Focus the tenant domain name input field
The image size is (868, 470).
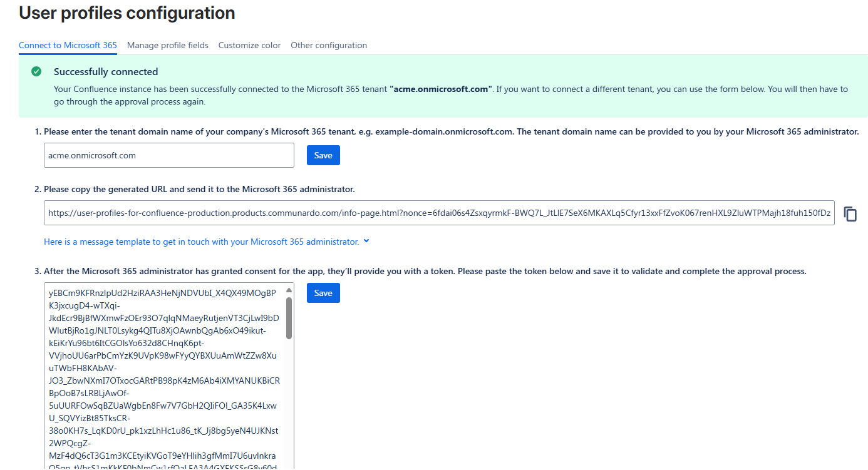point(168,155)
